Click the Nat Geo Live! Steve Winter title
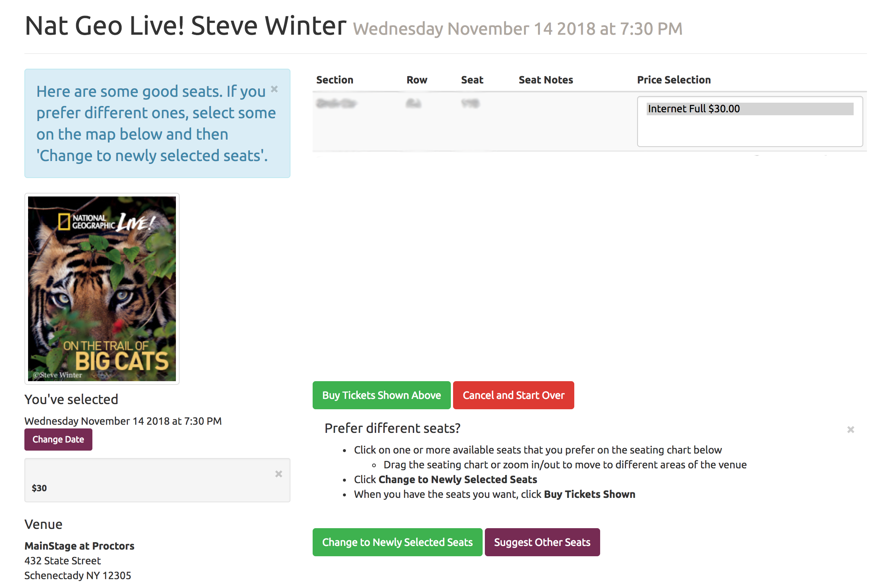The width and height of the screenshot is (881, 588). click(186, 26)
